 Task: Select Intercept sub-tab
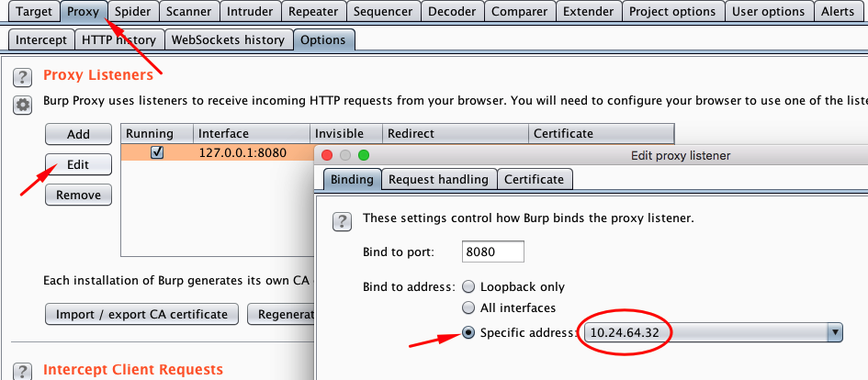click(x=41, y=39)
